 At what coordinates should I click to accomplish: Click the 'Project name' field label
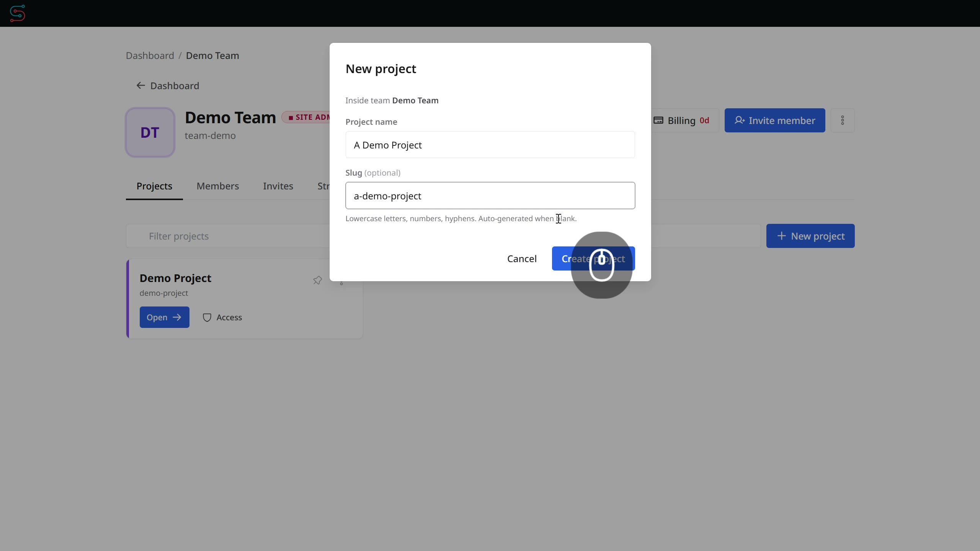pyautogui.click(x=371, y=122)
